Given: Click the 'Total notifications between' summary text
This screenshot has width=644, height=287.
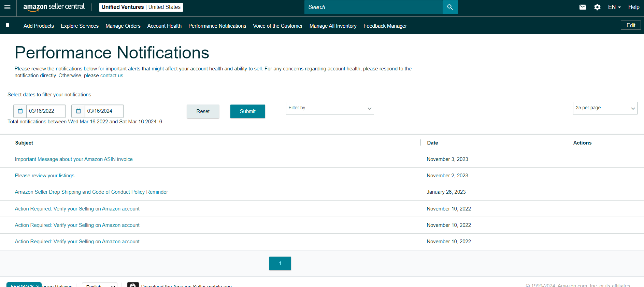Looking at the screenshot, I should (x=85, y=122).
